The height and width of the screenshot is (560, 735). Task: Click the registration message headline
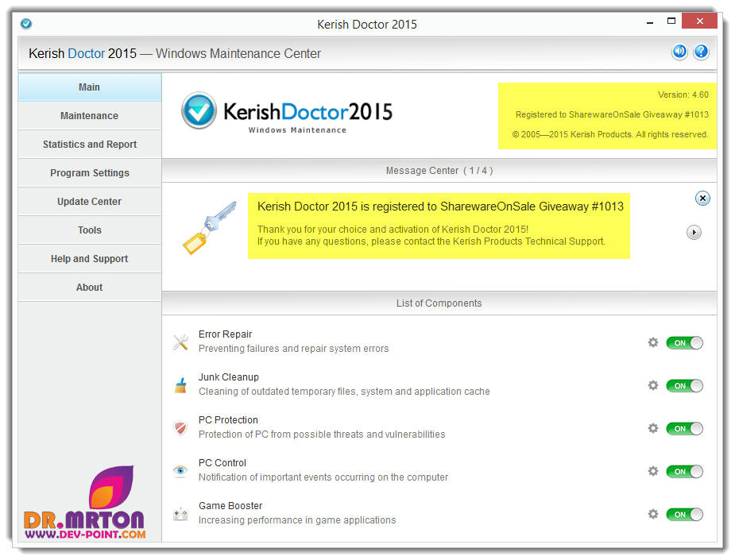tap(440, 207)
